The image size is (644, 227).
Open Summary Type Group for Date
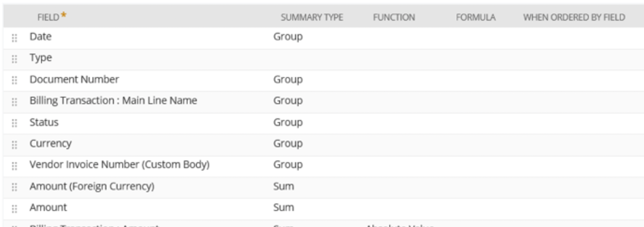[x=288, y=37]
